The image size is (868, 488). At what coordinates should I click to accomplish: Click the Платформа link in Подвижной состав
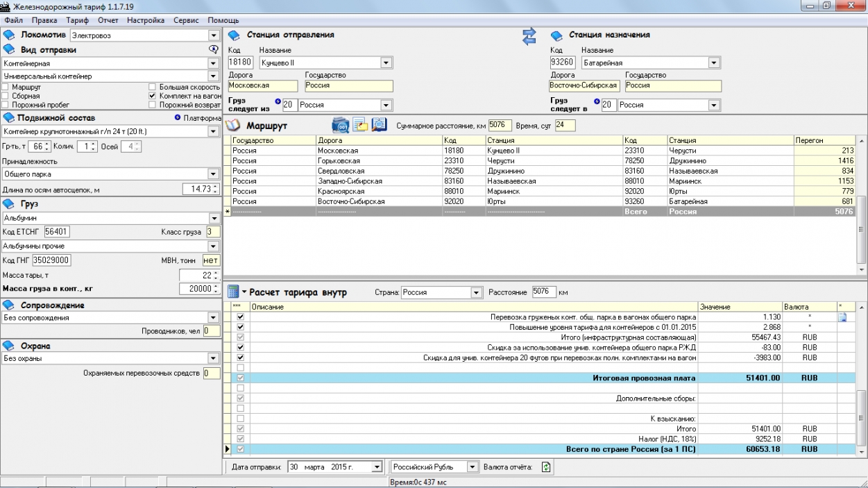pos(201,118)
